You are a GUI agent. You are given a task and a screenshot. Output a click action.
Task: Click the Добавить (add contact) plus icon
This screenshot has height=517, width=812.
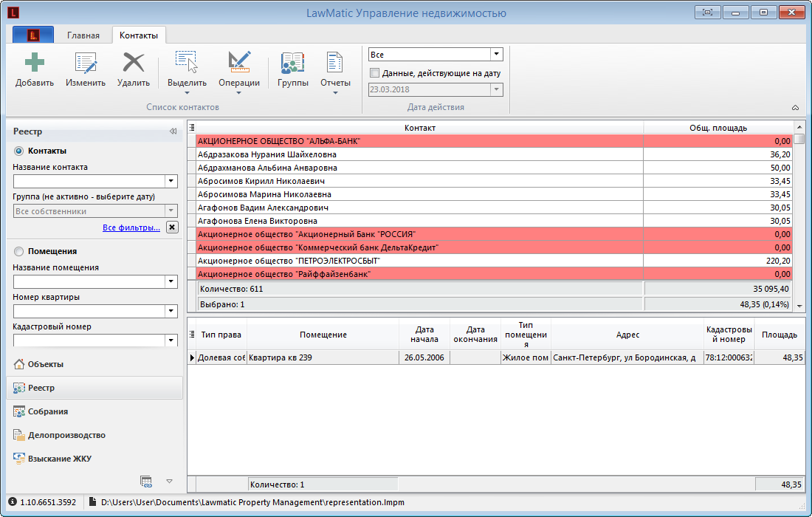pos(35,63)
